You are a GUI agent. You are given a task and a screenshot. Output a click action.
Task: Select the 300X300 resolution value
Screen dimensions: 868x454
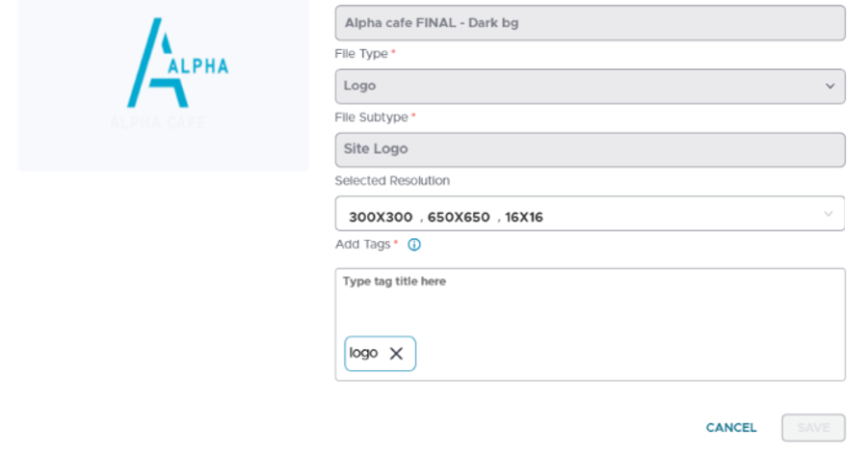click(381, 217)
